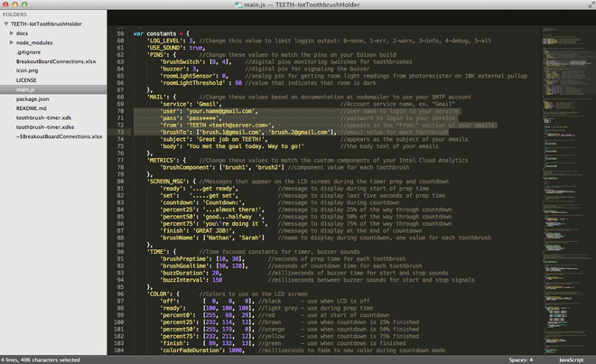Click the FOLDERS sidebar heading
The image size is (596, 364).
(14, 14)
